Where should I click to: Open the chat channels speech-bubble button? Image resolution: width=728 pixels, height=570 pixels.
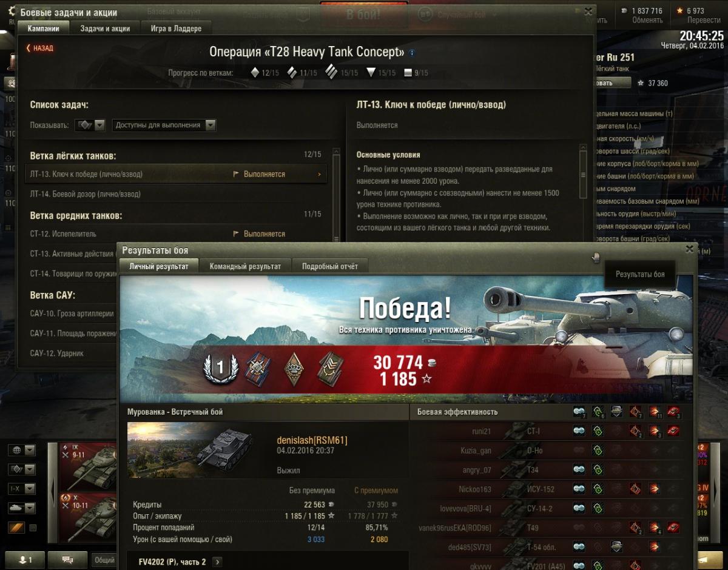[67, 560]
